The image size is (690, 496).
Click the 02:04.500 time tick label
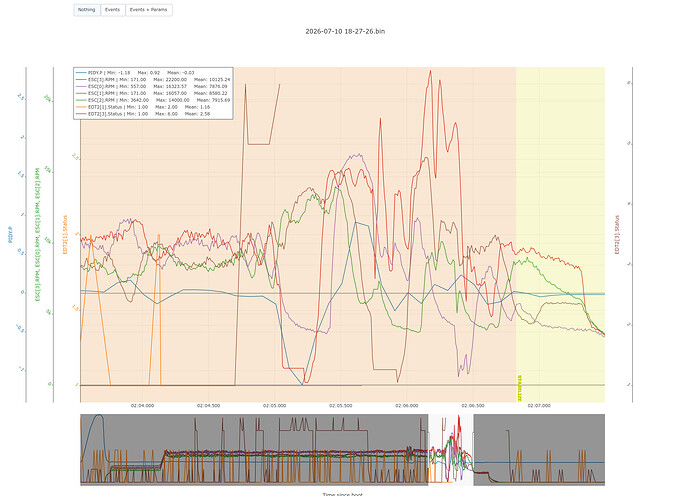click(x=208, y=406)
